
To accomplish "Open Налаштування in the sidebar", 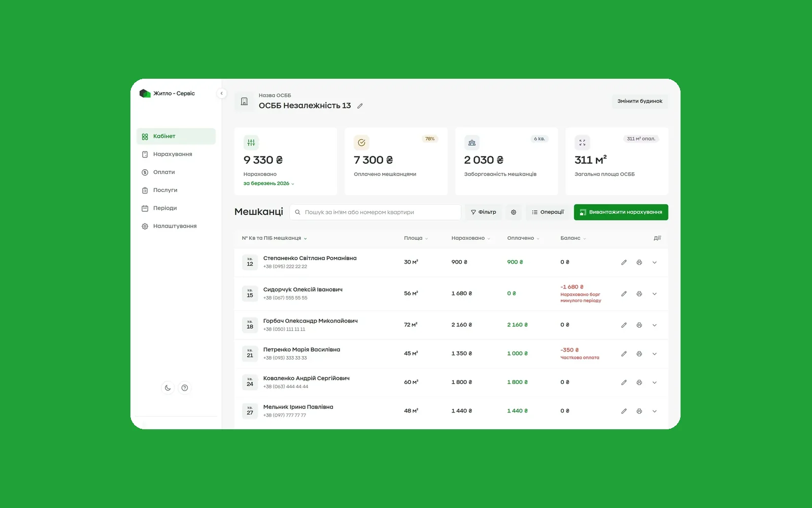I will (x=176, y=226).
